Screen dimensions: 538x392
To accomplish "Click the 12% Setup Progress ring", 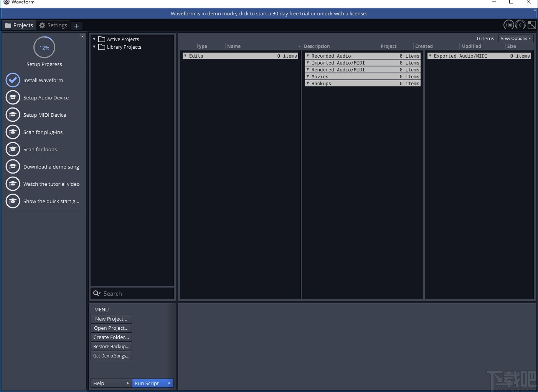I will coord(44,48).
